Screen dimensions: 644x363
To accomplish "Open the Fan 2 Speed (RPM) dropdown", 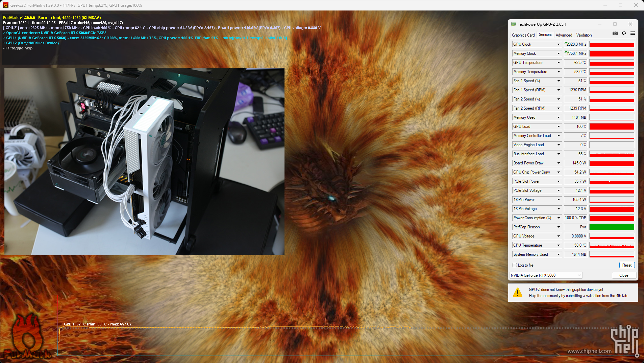I will (x=559, y=108).
